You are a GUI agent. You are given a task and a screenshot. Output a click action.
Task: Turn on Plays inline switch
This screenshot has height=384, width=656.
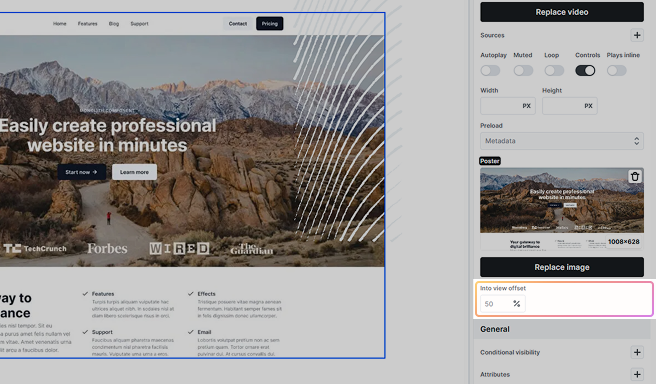[617, 70]
